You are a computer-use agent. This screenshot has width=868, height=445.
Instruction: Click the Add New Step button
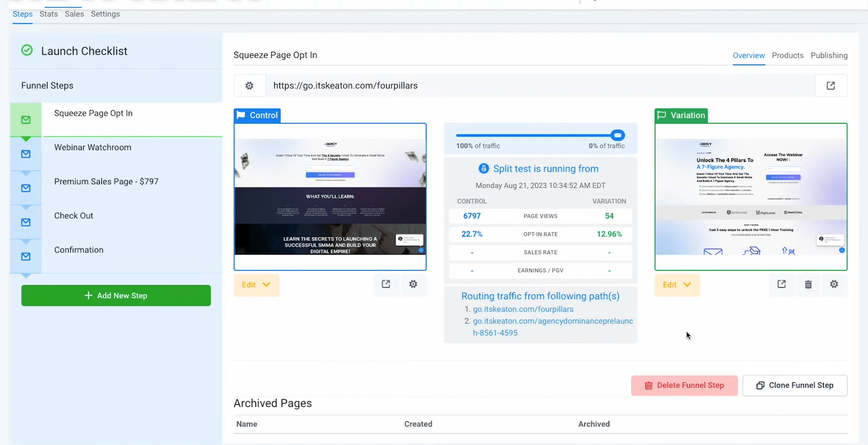[x=116, y=296]
